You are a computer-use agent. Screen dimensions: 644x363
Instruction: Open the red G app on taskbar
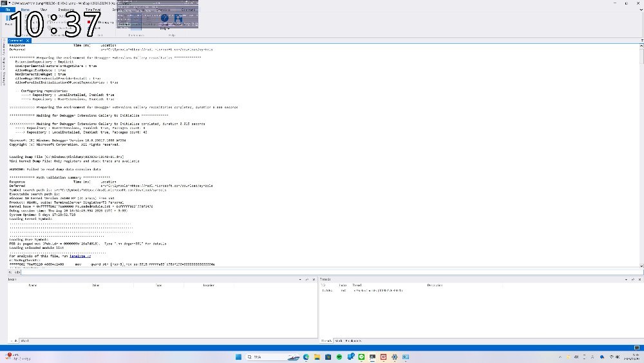[x=384, y=357]
